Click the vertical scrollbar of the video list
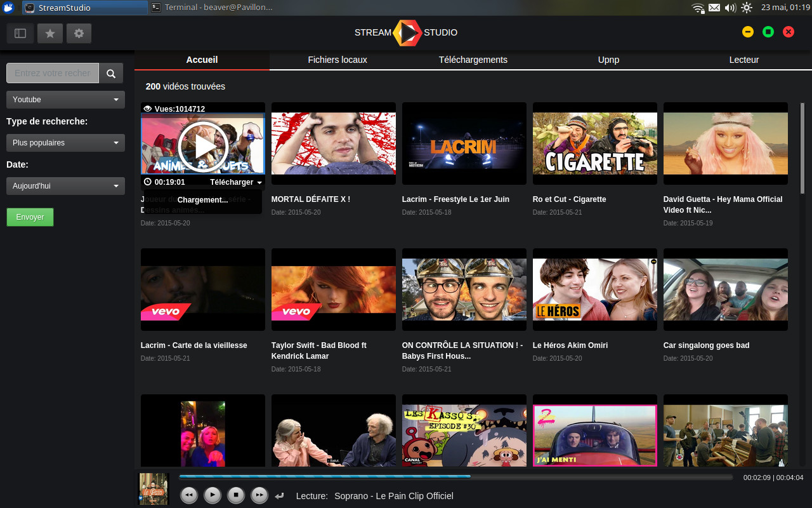 click(x=802, y=149)
